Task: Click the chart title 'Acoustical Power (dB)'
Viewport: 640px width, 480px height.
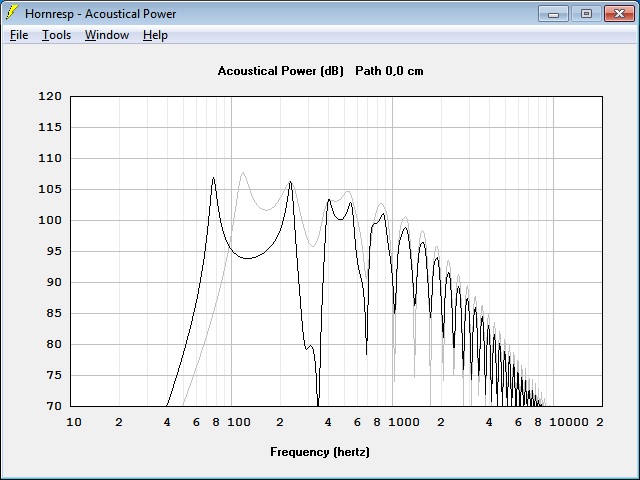Action: (280, 71)
